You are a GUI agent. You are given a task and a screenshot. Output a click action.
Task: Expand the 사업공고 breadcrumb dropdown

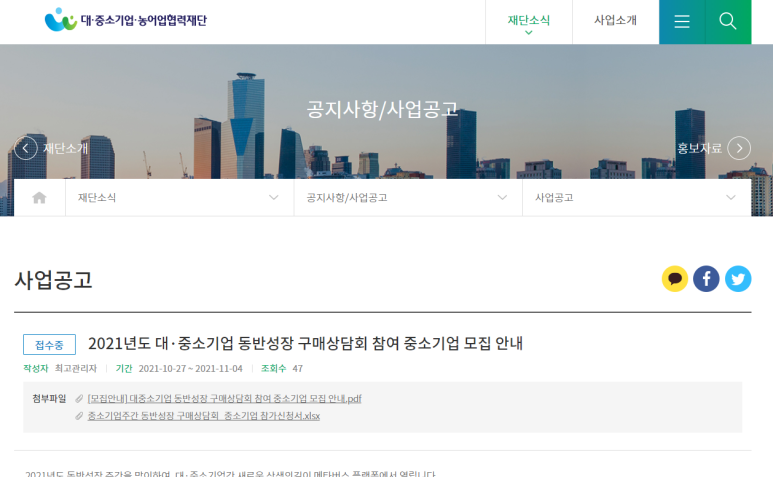pyautogui.click(x=637, y=198)
